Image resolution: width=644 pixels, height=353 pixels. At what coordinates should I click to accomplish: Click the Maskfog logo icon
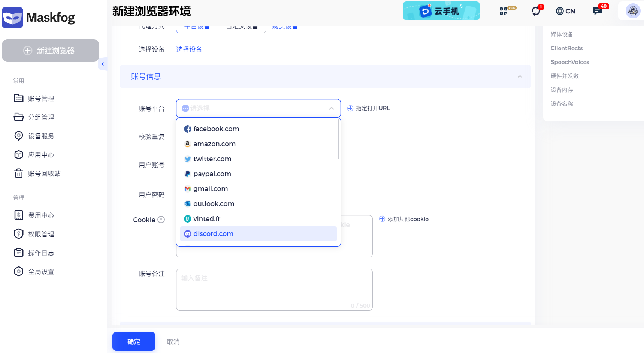pos(12,18)
